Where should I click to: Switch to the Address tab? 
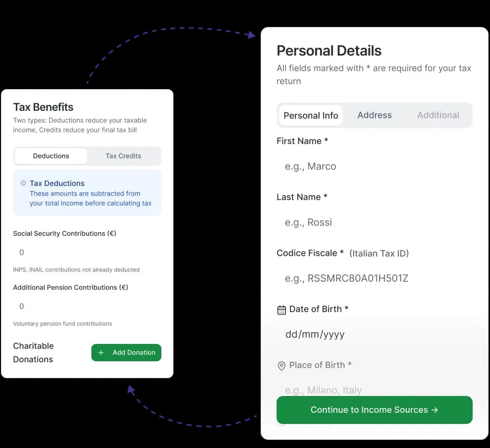click(374, 116)
